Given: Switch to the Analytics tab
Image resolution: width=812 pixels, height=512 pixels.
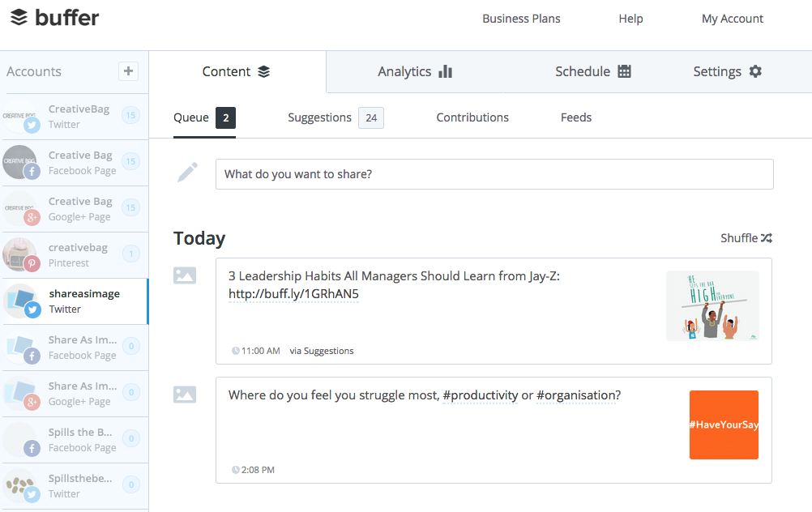Looking at the screenshot, I should pyautogui.click(x=415, y=71).
